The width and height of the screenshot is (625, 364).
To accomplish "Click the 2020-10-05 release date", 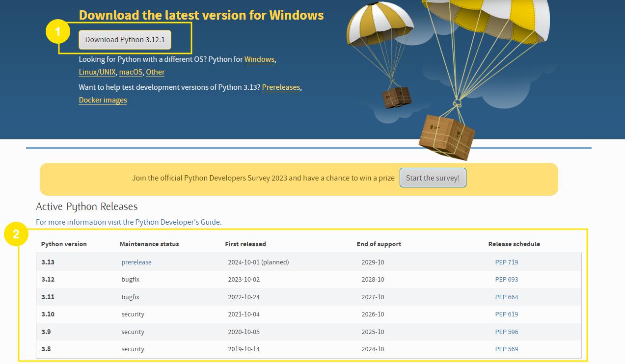I will 244,332.
